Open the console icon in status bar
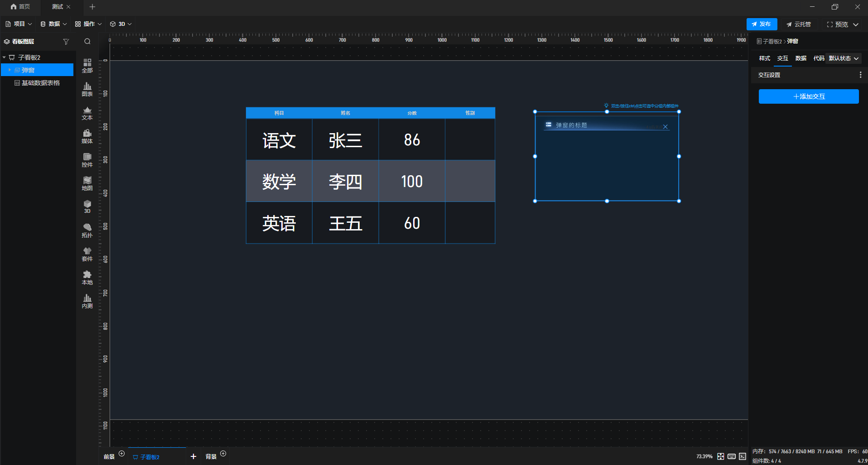Viewport: 868px width, 465px height. pyautogui.click(x=743, y=456)
